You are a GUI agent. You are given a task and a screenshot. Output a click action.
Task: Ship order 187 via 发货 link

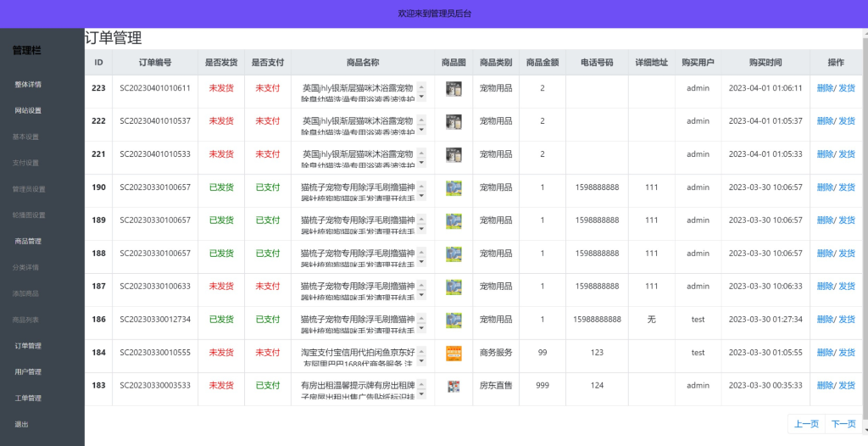click(847, 286)
